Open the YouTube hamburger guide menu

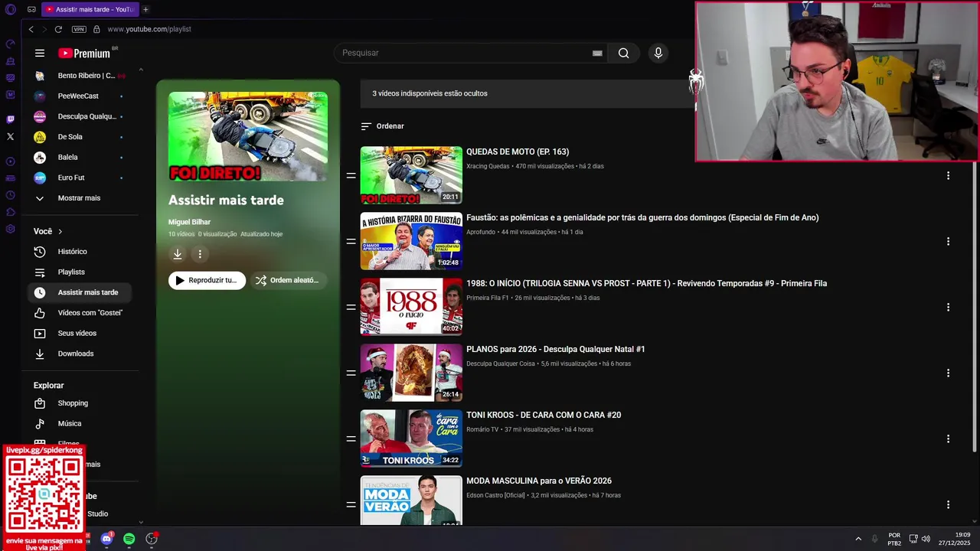click(x=40, y=53)
